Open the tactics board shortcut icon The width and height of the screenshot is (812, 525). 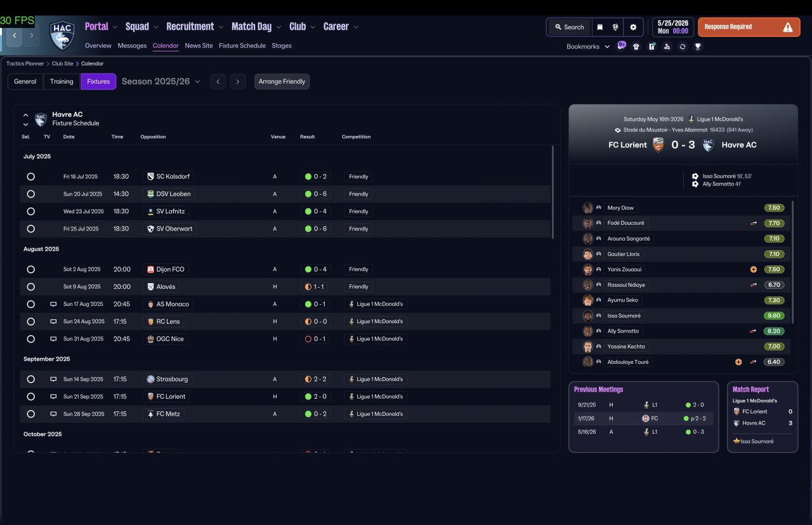coord(652,46)
